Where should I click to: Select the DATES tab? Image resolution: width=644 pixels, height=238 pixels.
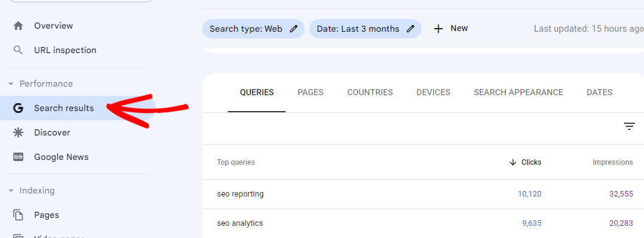click(x=600, y=93)
